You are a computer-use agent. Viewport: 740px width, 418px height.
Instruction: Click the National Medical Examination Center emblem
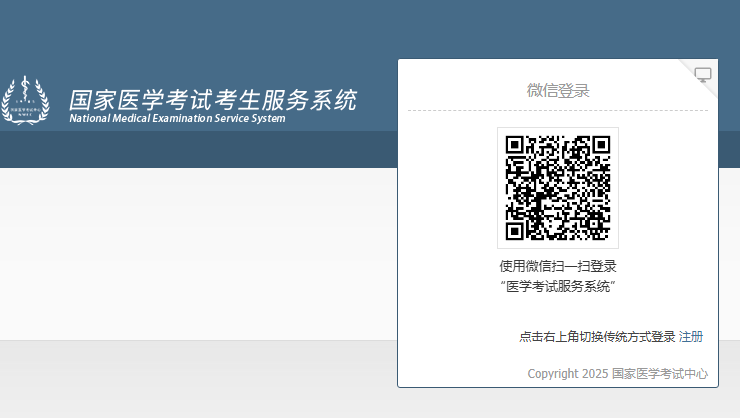(25, 100)
